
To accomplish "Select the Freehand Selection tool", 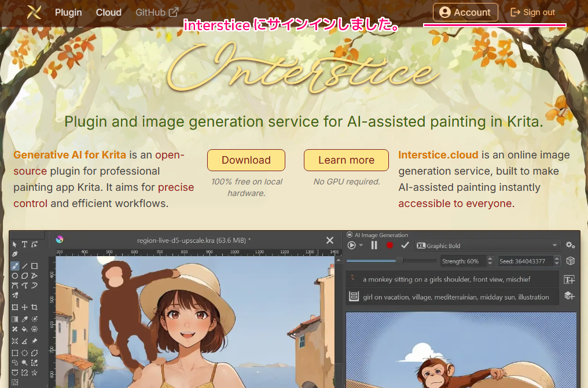I will (14, 363).
